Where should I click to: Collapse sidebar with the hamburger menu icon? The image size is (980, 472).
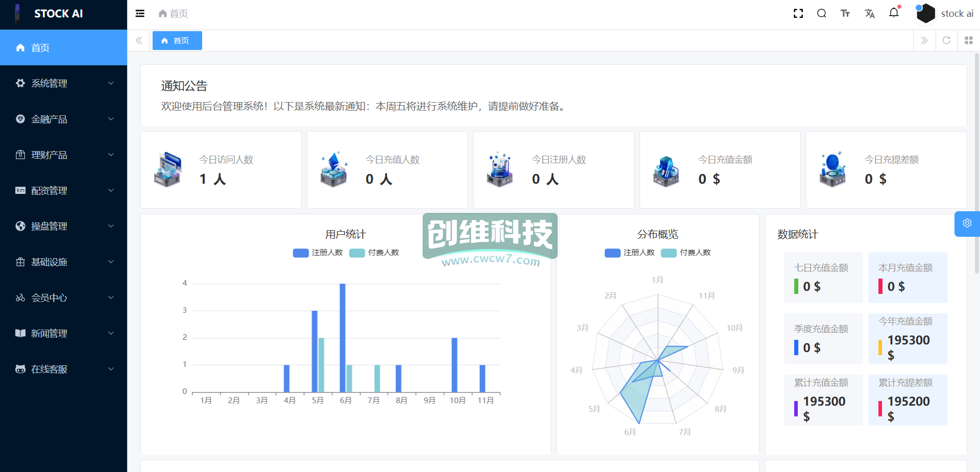click(140, 14)
